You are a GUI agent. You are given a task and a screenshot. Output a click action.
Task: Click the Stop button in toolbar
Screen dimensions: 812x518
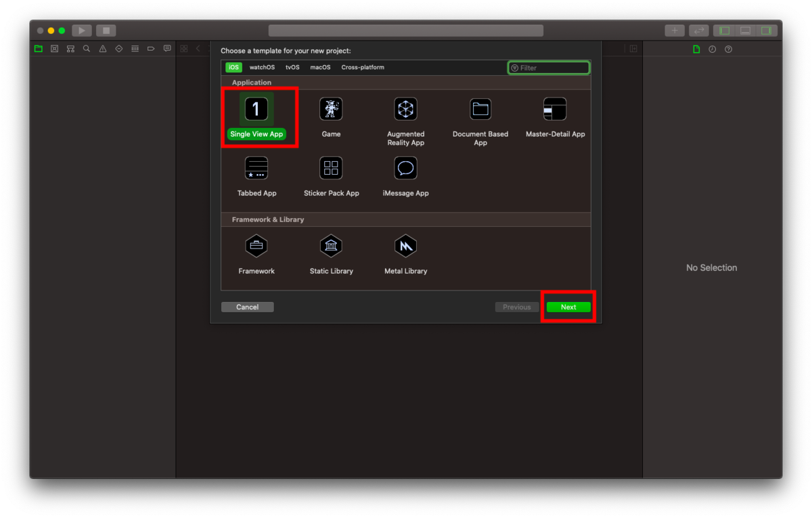point(106,30)
